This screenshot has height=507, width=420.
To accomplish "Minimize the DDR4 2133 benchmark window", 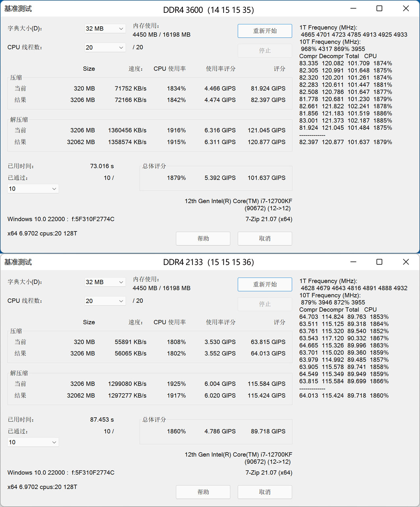I will click(x=353, y=262).
